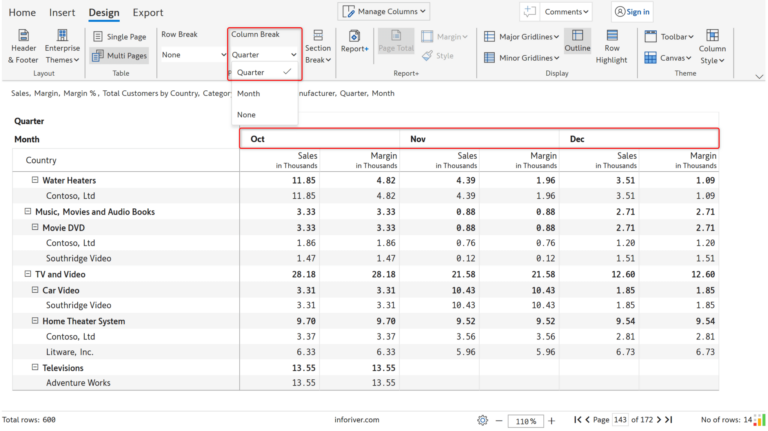Select Single Page table mode
Viewport: 768px width, 431px height.
120,37
